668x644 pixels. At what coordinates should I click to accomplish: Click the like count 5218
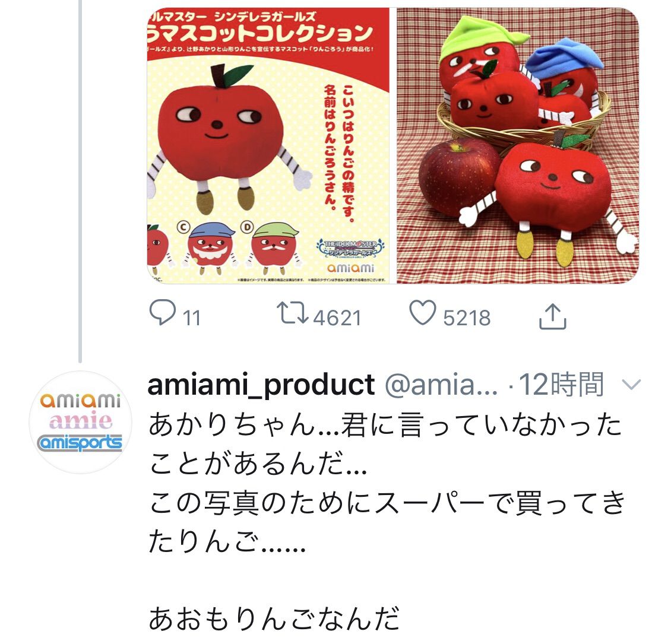coord(467,318)
